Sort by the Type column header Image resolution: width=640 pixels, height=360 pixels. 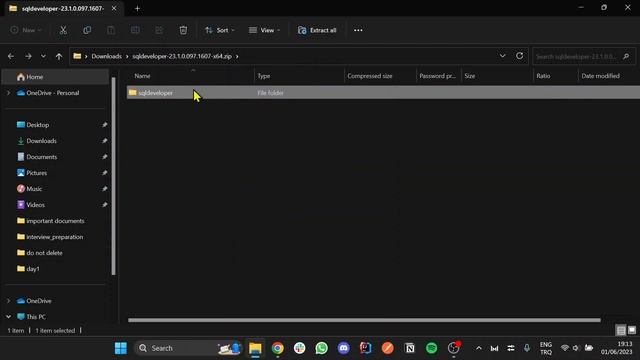(264, 76)
